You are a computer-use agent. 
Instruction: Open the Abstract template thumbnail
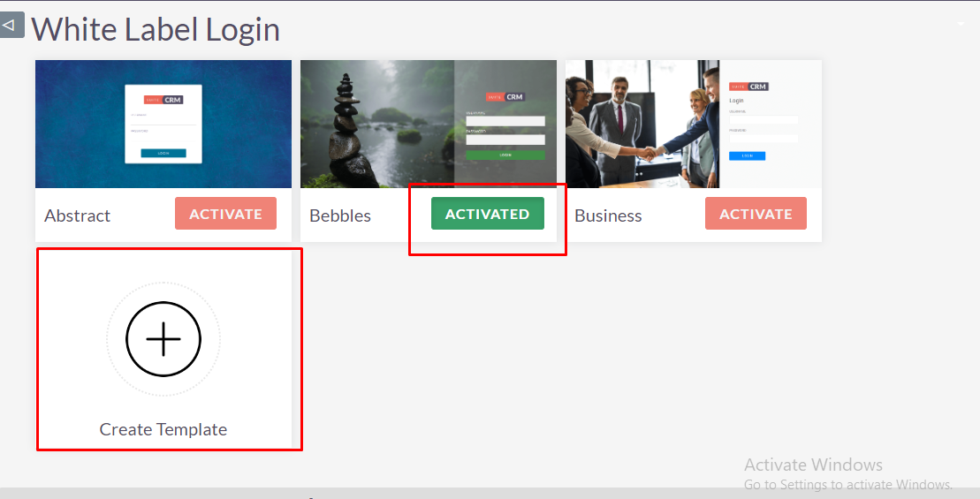pos(163,124)
